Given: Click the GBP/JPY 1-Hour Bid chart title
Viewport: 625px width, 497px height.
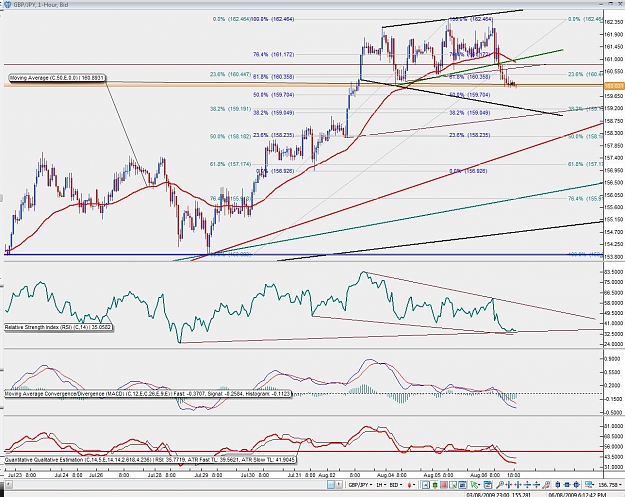Looking at the screenshot, I should (41, 5).
